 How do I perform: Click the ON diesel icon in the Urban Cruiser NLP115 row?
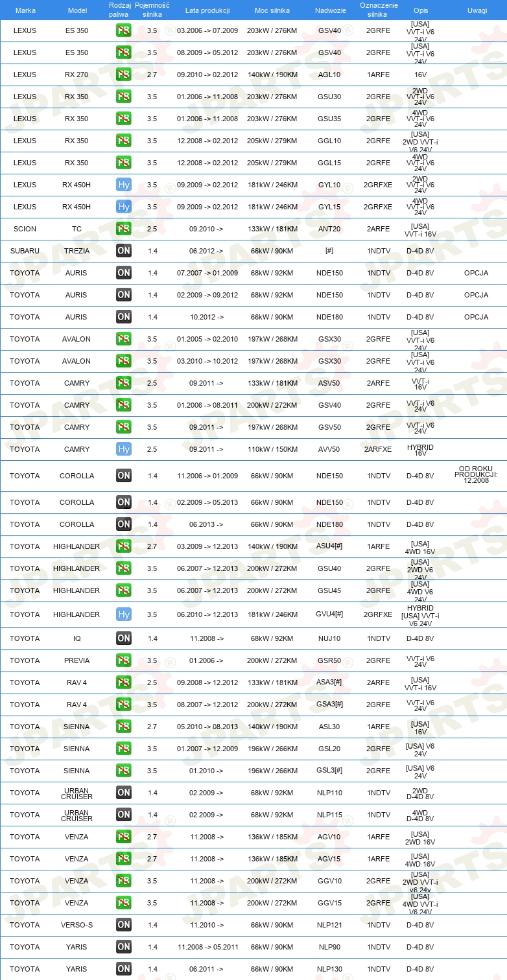pos(124,815)
